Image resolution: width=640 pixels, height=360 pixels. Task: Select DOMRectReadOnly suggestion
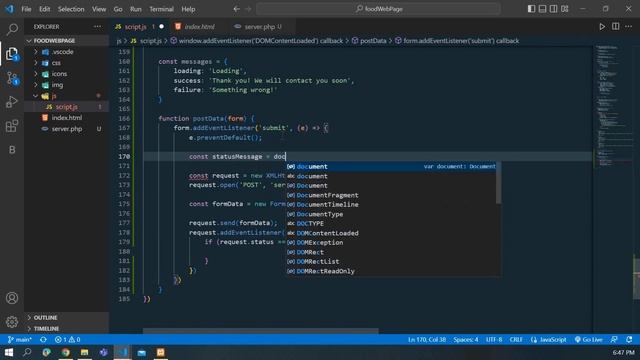point(391,271)
